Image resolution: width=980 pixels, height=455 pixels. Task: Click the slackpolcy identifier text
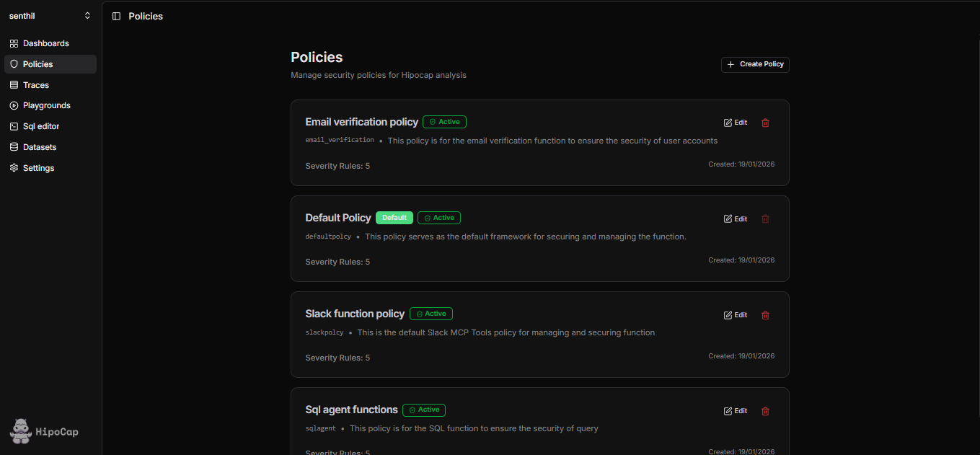pyautogui.click(x=325, y=332)
